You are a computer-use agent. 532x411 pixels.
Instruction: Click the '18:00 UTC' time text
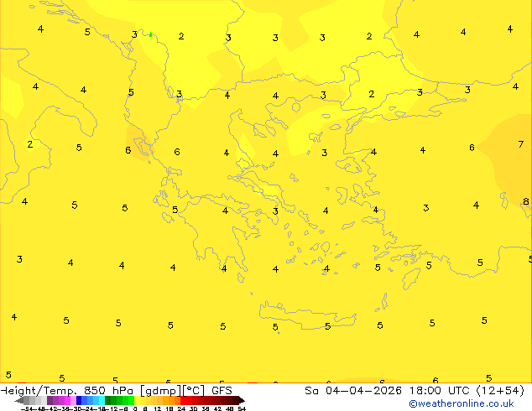point(441,391)
